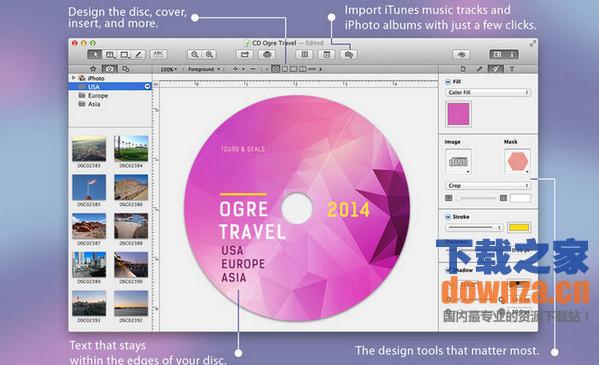
Task: Expand the iPhoto tree disclosure triangle
Action: (73, 78)
